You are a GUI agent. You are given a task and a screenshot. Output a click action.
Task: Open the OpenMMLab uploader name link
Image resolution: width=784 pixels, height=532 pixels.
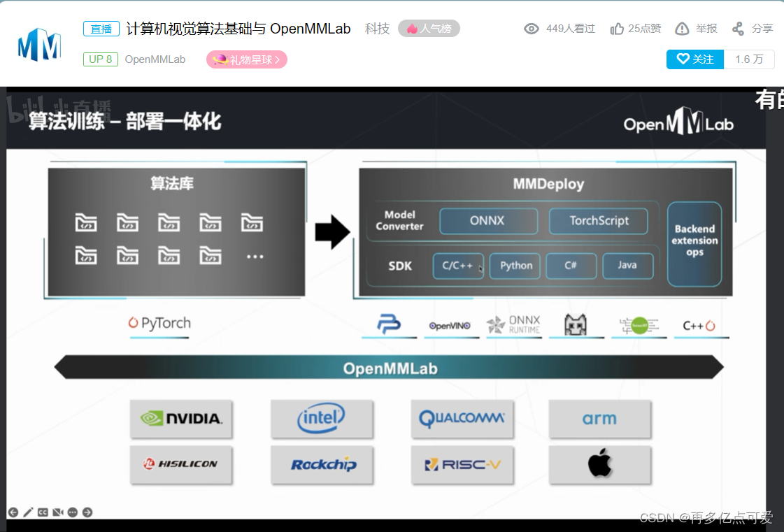155,59
